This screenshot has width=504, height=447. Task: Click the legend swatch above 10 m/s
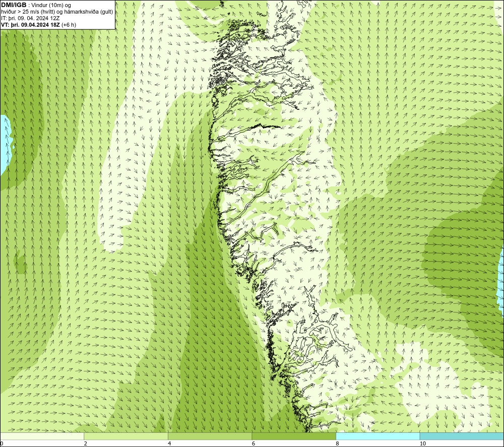[462, 436]
